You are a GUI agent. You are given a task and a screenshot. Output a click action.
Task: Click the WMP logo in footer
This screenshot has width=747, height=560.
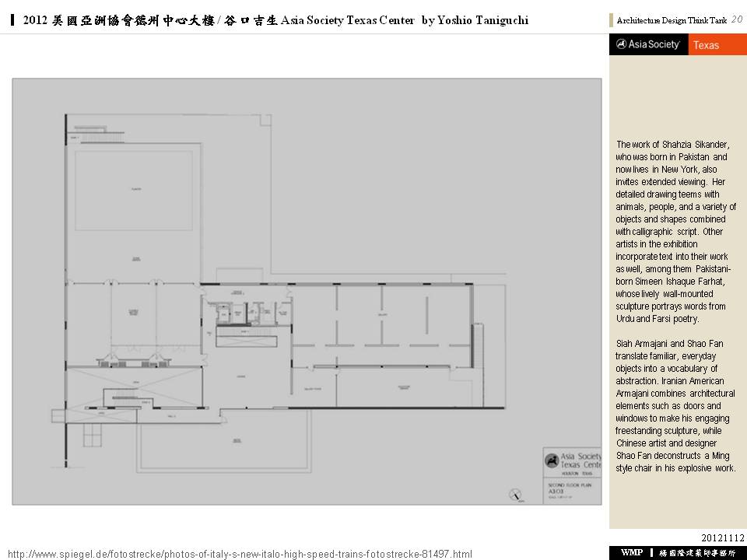click(631, 552)
